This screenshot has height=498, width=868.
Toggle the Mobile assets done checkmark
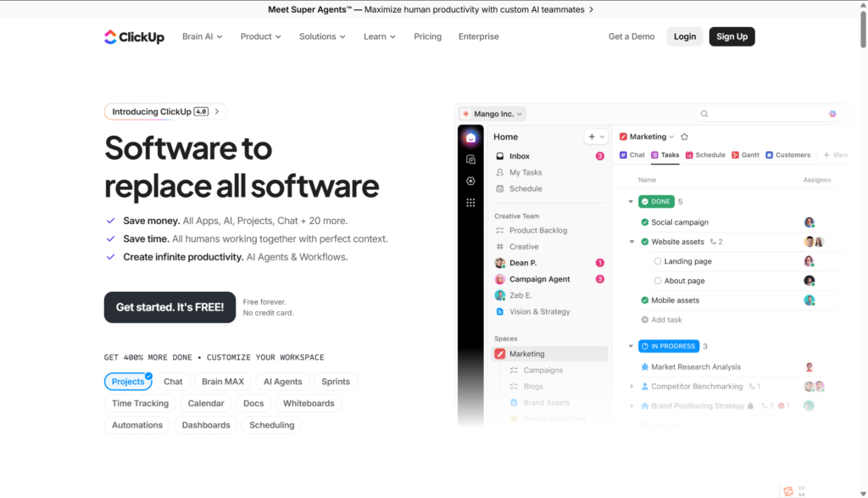[x=644, y=300]
